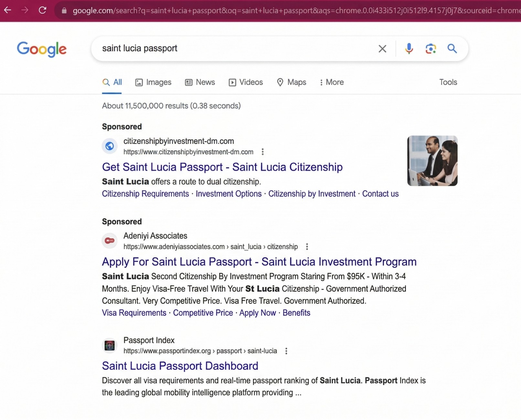This screenshot has width=521, height=420.
Task: Open Saint Lucia Passport Dashboard link
Action: [x=180, y=366]
